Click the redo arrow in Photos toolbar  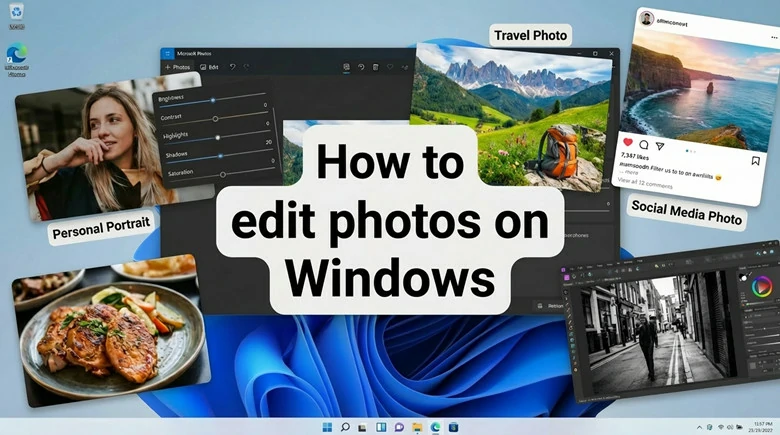pos(246,67)
